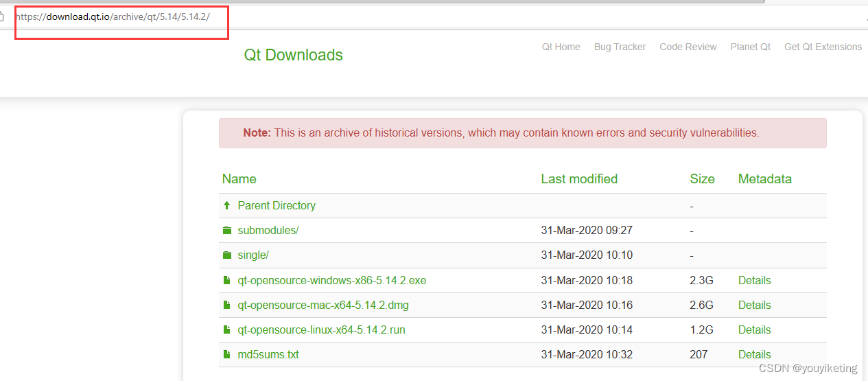Open Get Qt Extensions in navigation
The width and height of the screenshot is (868, 381).
click(823, 47)
